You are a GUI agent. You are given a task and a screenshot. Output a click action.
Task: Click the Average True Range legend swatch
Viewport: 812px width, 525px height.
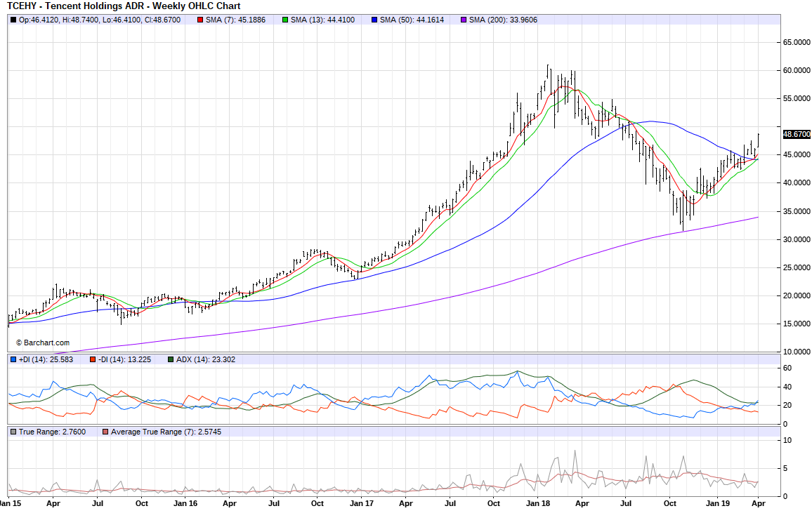pyautogui.click(x=105, y=432)
